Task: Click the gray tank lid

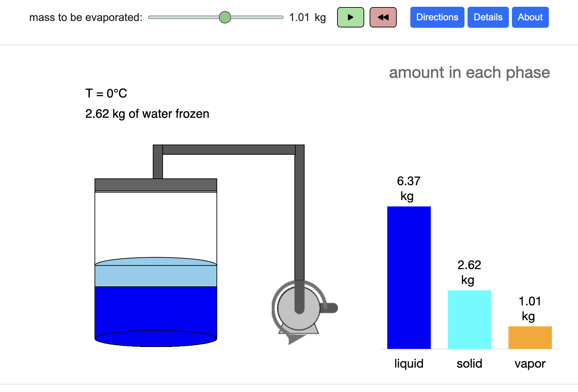Action: coord(156,185)
